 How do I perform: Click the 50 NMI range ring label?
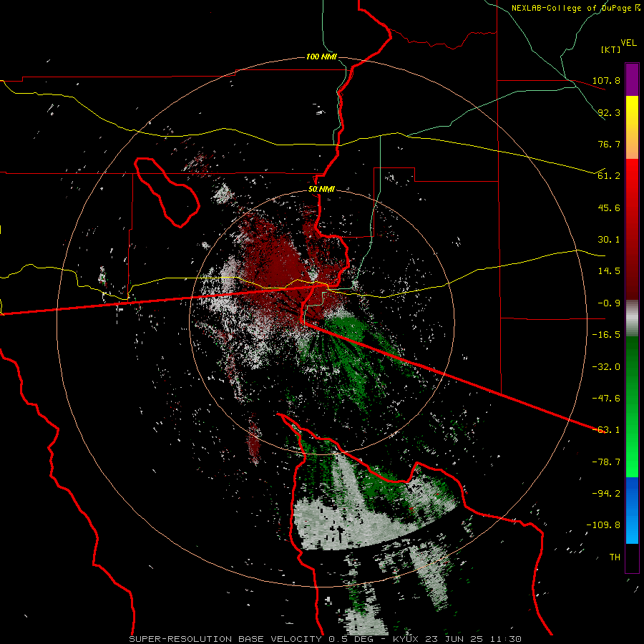point(321,190)
